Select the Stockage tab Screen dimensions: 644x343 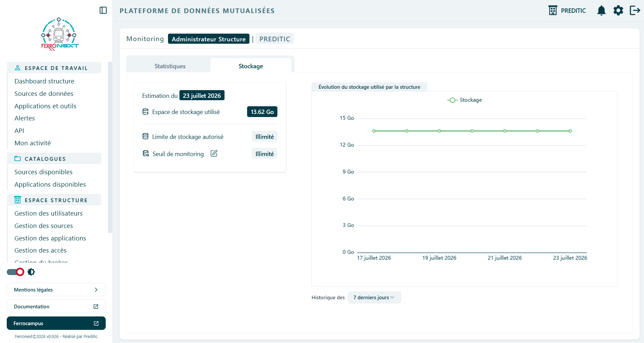click(251, 66)
